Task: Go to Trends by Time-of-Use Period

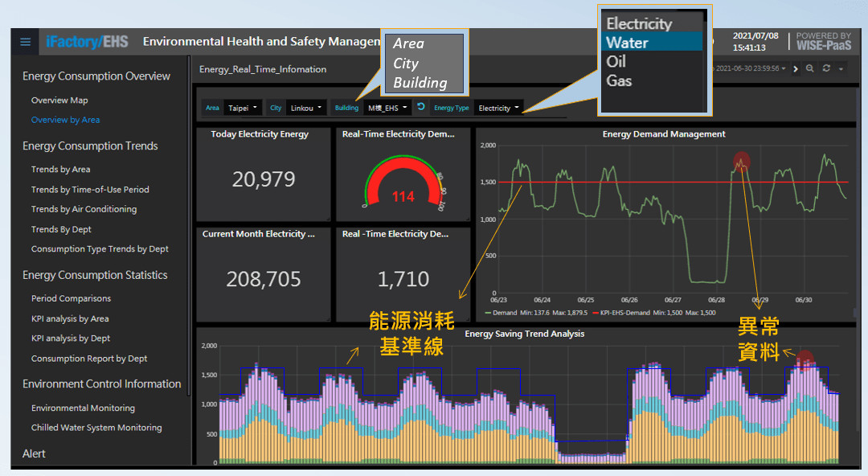Action: pos(90,190)
